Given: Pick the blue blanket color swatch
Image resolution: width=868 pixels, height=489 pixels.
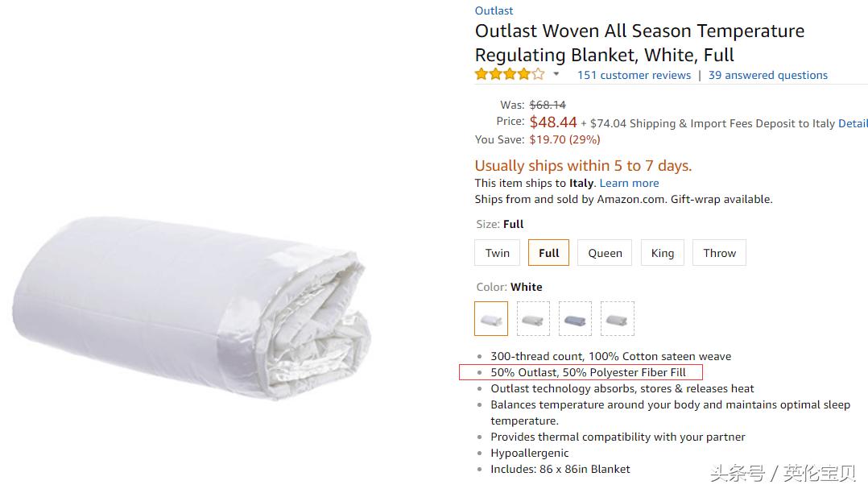Looking at the screenshot, I should point(575,319).
